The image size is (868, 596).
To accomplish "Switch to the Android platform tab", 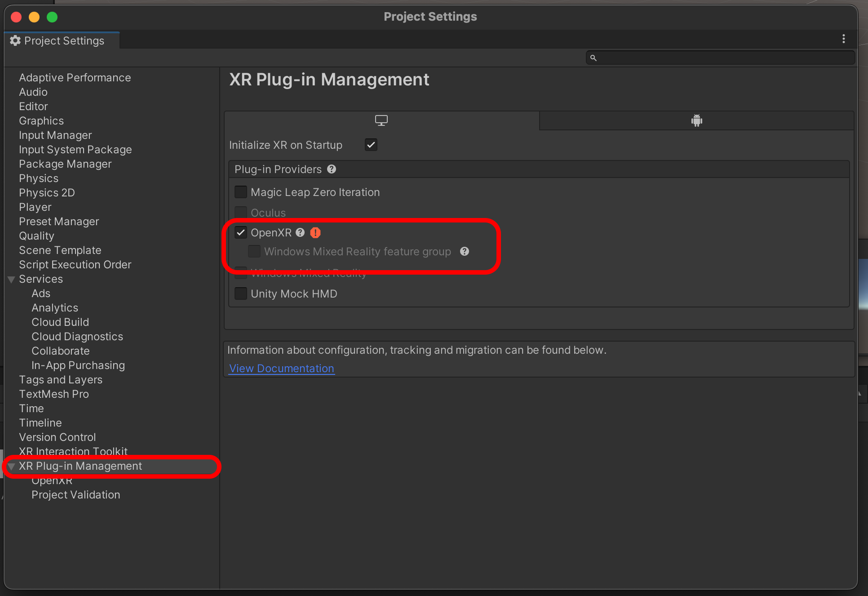I will pyautogui.click(x=696, y=120).
